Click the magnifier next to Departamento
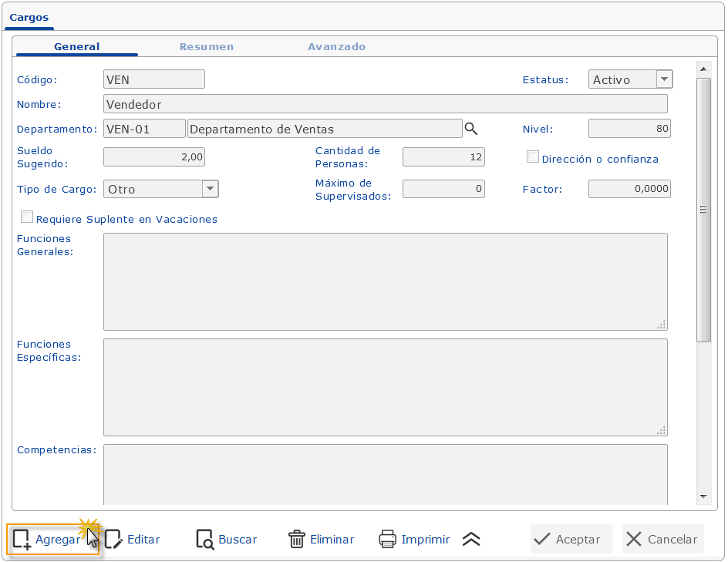 (471, 129)
